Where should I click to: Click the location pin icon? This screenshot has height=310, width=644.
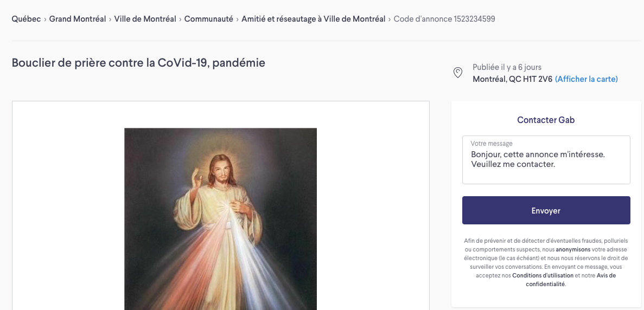457,73
